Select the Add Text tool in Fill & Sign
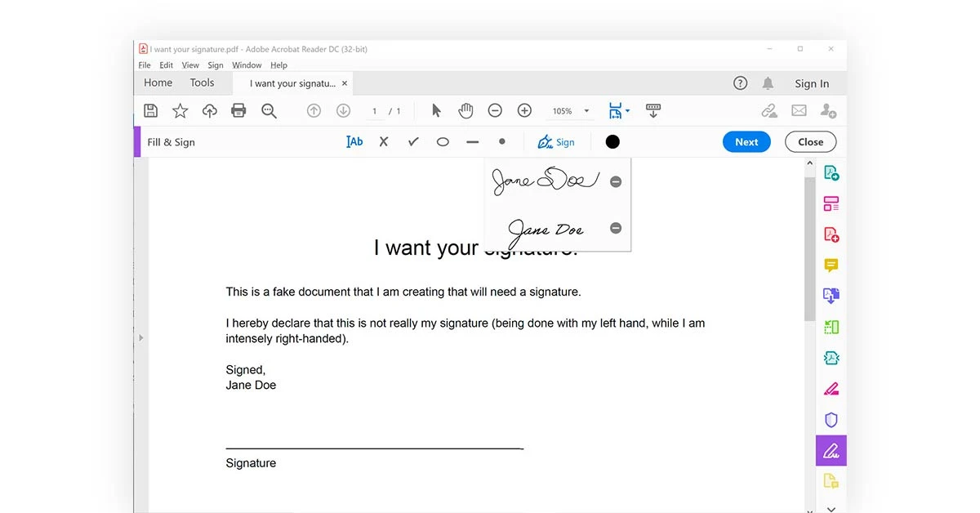Image resolution: width=980 pixels, height=513 pixels. click(354, 141)
